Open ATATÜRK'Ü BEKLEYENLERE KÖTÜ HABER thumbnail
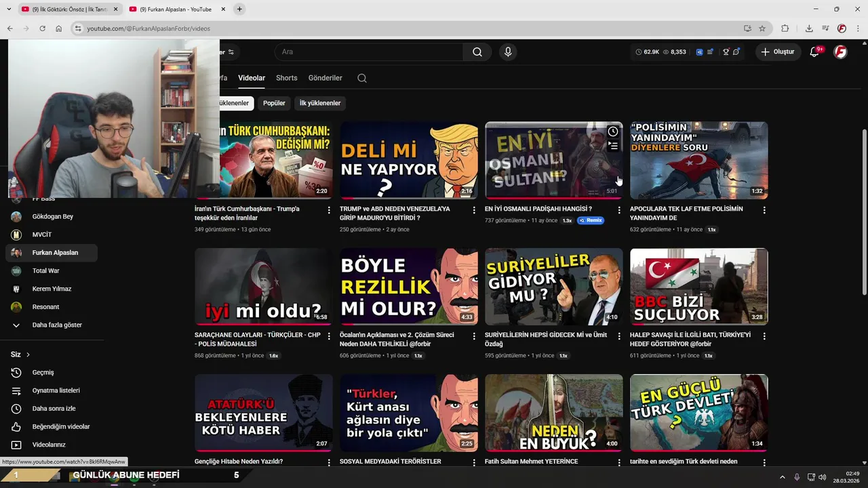Viewport: 868px width, 488px height. (264, 412)
